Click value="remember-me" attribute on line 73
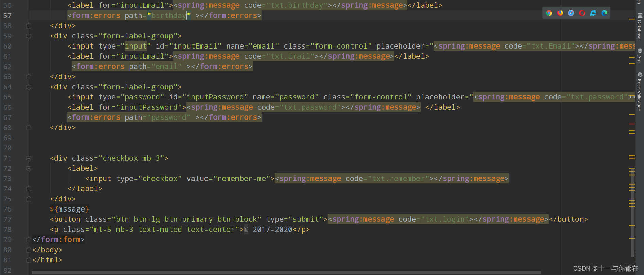Image resolution: width=644 pixels, height=275 pixels. 228,179
